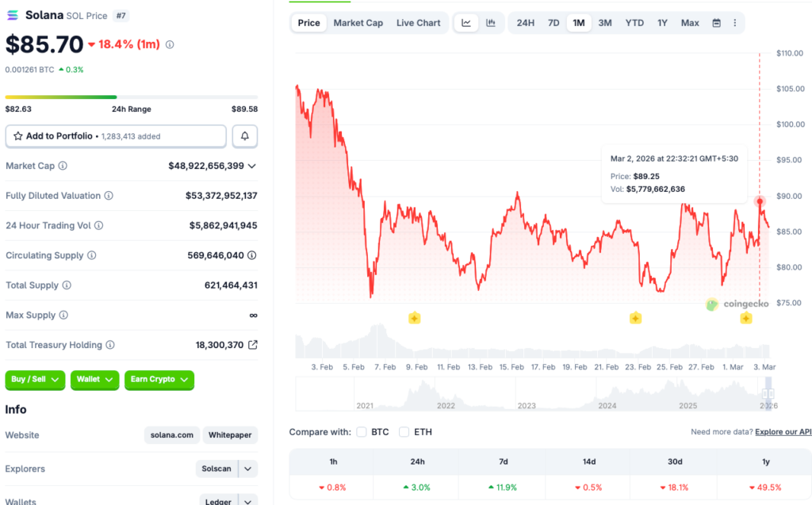Click the 24h range progress bar

[131, 98]
